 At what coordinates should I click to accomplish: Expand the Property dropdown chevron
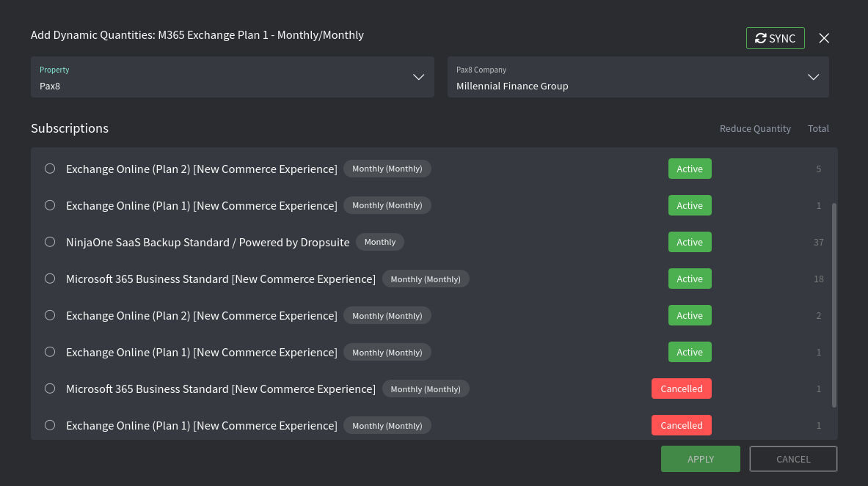[418, 77]
